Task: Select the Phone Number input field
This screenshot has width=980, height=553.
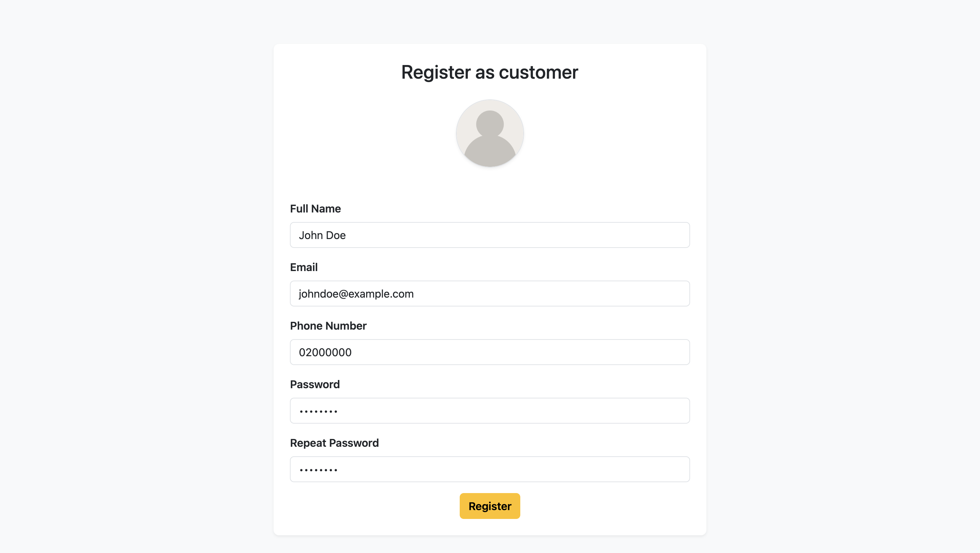Action: pyautogui.click(x=490, y=352)
